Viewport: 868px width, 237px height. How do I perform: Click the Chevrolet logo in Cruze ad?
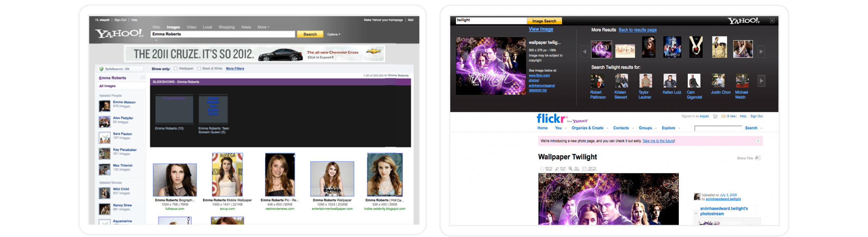(374, 51)
